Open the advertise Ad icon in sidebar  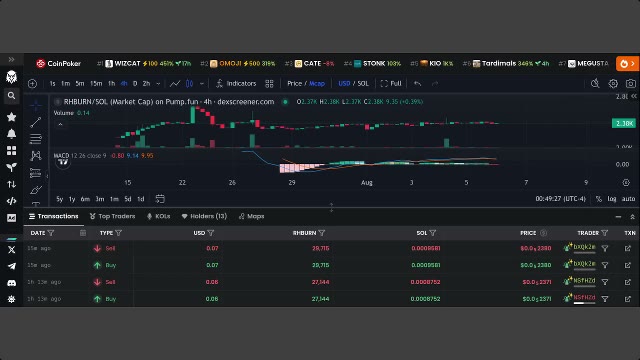[11, 218]
